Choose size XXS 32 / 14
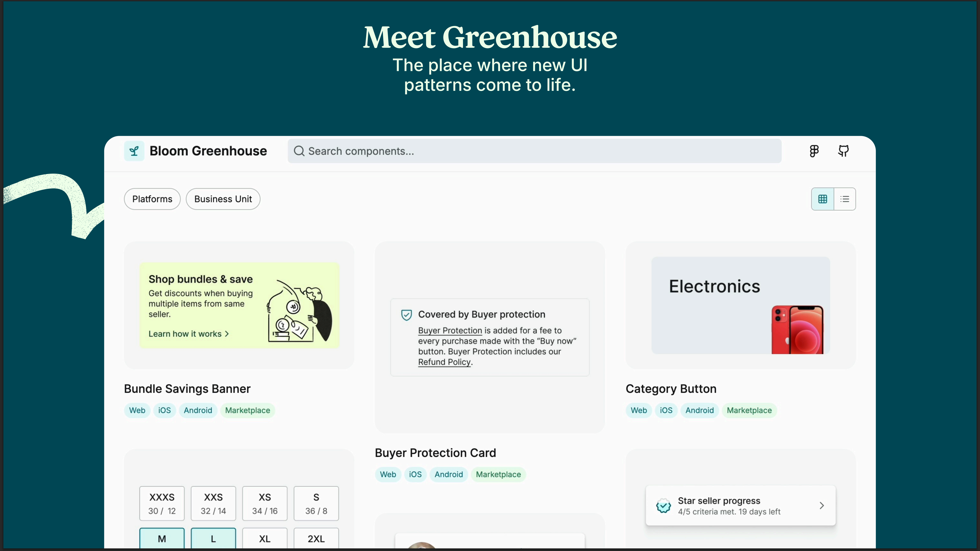 (x=213, y=503)
